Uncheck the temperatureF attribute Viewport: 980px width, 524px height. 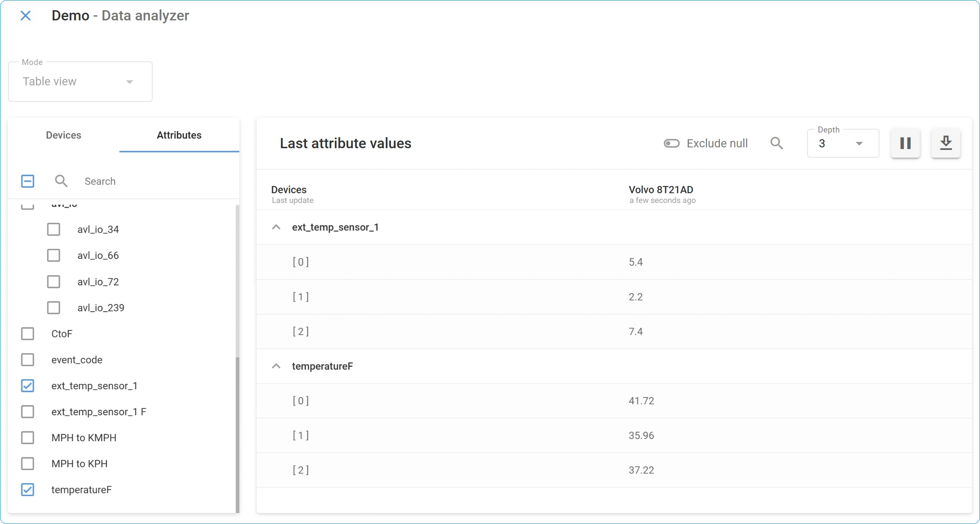tap(28, 490)
